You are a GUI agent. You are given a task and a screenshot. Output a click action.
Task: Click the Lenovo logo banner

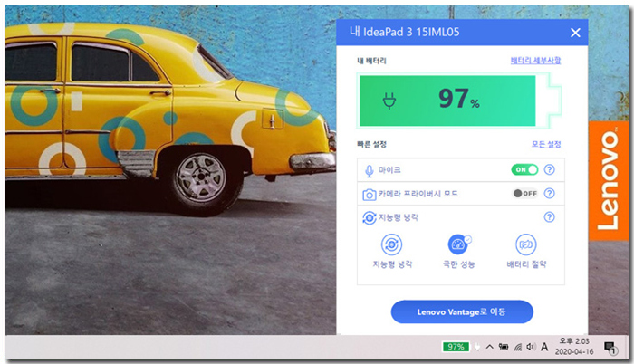609,181
